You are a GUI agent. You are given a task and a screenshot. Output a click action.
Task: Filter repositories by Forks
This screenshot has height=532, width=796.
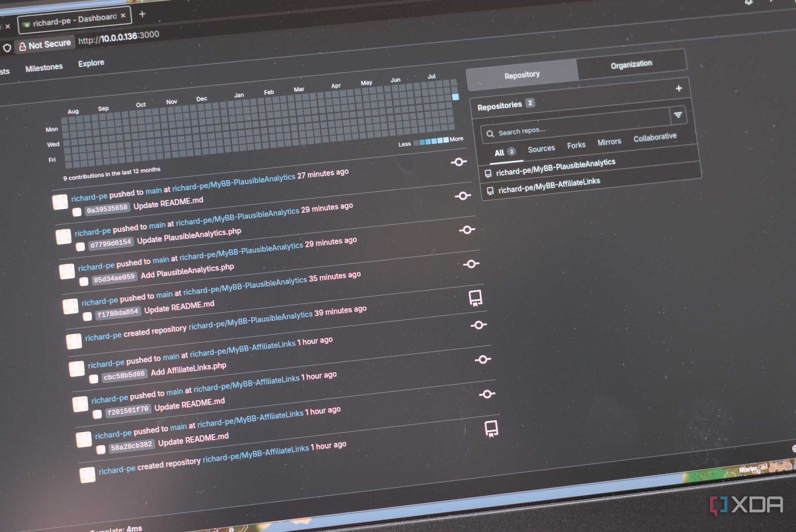(576, 145)
